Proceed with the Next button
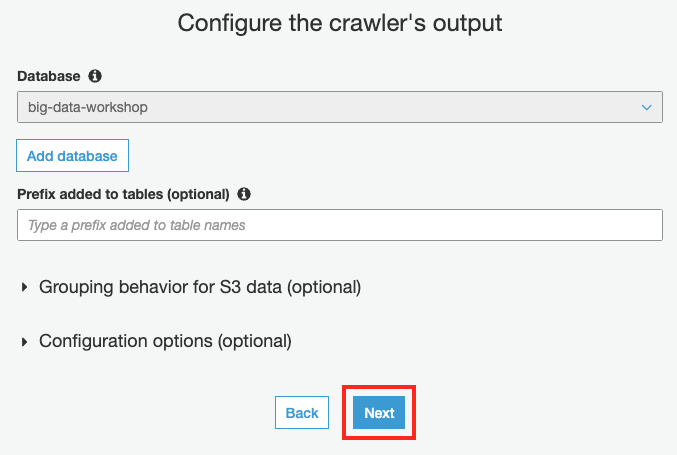Viewport: 677px width, 455px height. pos(379,413)
